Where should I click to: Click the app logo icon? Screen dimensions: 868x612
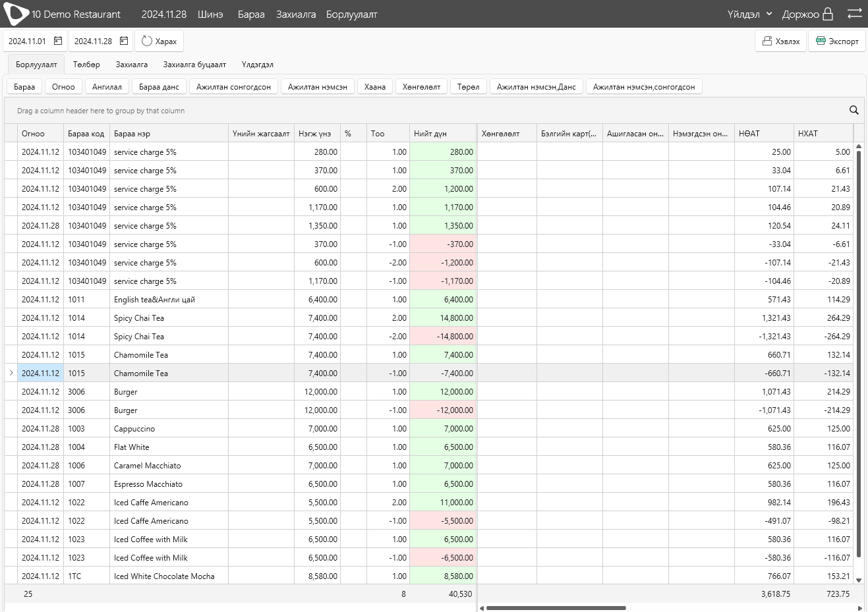[x=16, y=14]
